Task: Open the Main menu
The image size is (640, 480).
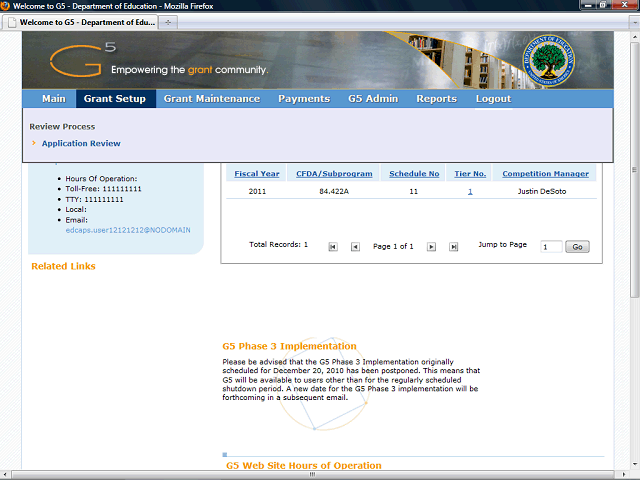Action: [54, 99]
